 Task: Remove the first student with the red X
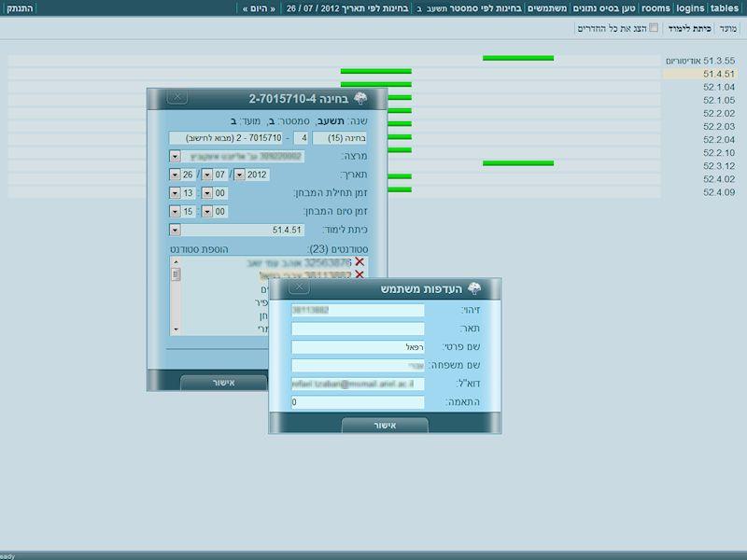[x=359, y=262]
